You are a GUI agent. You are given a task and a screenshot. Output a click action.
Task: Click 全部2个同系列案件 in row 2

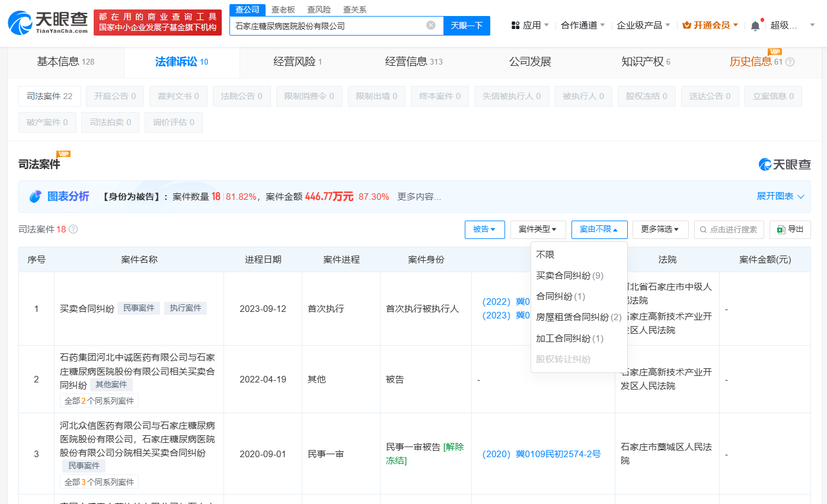click(99, 401)
